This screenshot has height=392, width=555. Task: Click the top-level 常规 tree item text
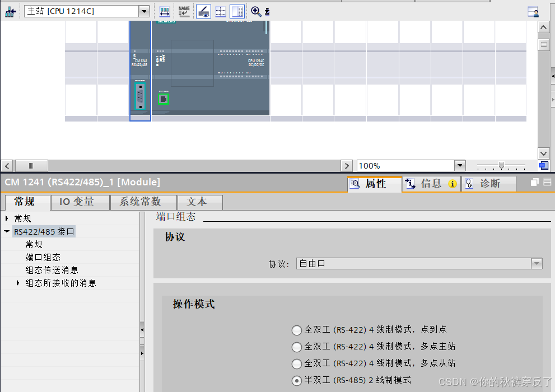[22, 218]
